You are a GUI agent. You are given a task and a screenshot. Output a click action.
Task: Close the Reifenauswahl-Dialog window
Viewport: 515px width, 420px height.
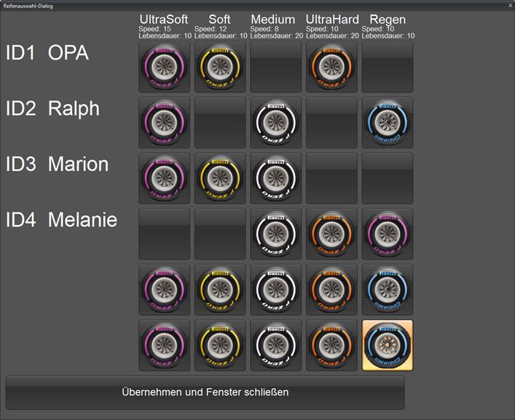[x=511, y=6]
